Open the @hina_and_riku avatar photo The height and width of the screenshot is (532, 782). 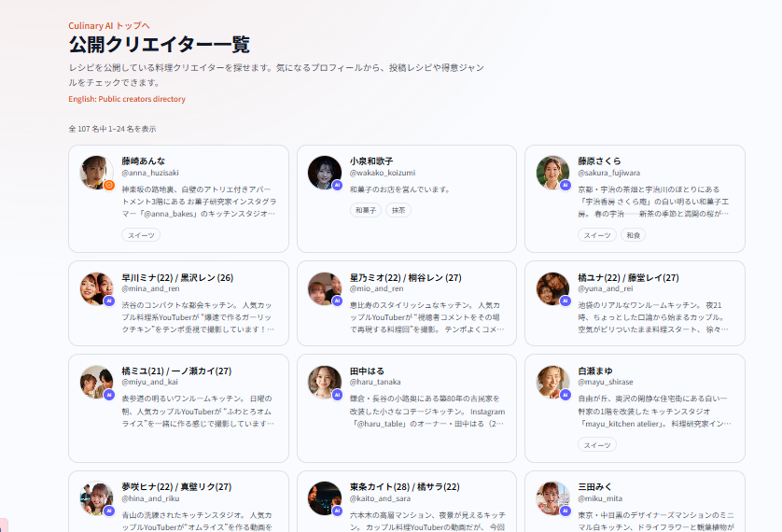click(96, 498)
